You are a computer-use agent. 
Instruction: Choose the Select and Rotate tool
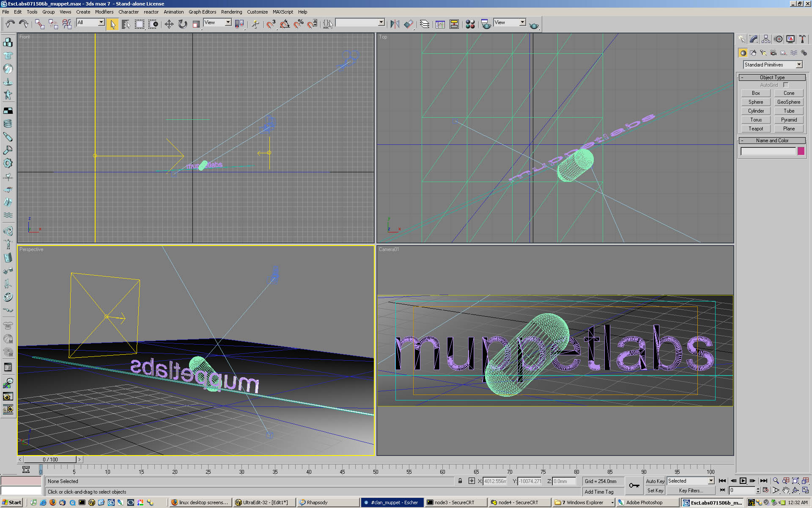182,24
